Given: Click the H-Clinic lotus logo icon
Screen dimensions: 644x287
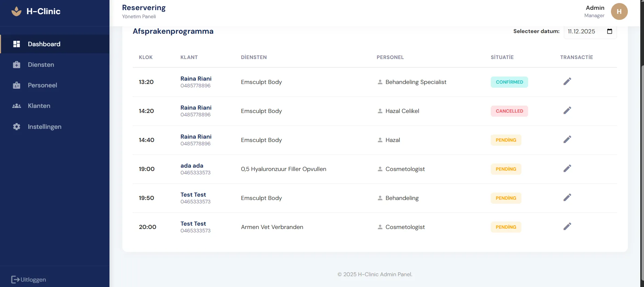Looking at the screenshot, I should [x=16, y=11].
